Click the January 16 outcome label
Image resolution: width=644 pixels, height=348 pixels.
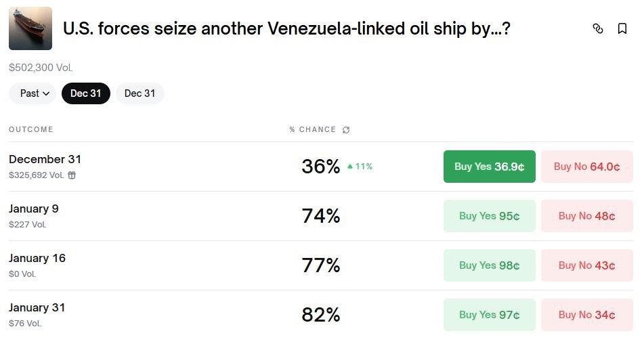37,259
